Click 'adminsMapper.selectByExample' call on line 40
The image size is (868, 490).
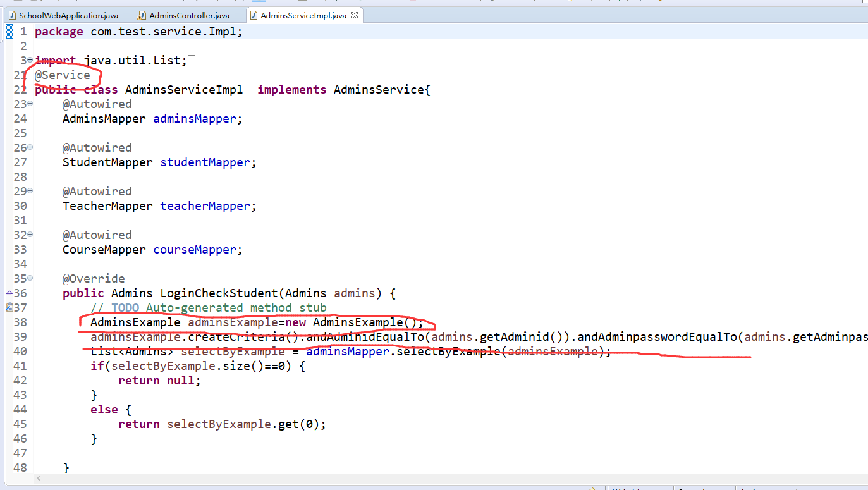coord(403,352)
